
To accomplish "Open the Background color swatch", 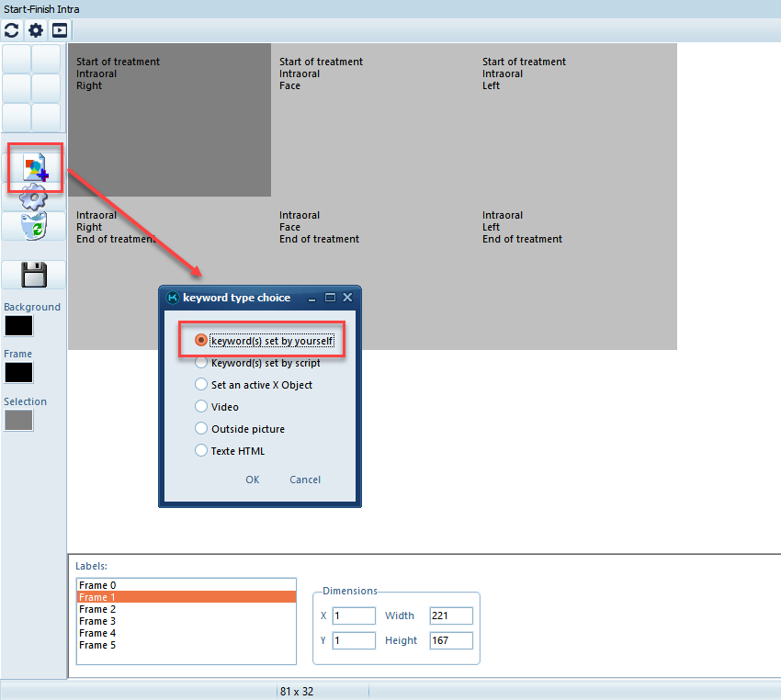I will (x=19, y=326).
